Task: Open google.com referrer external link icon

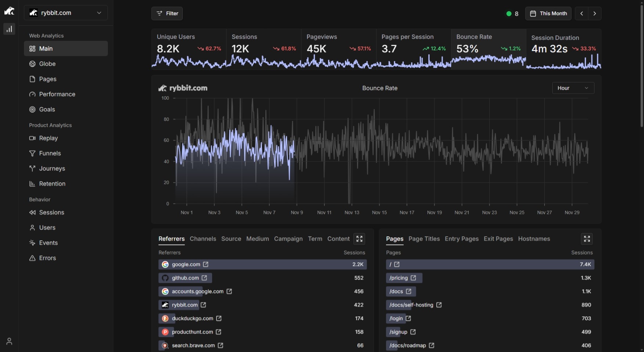Action: tap(206, 265)
